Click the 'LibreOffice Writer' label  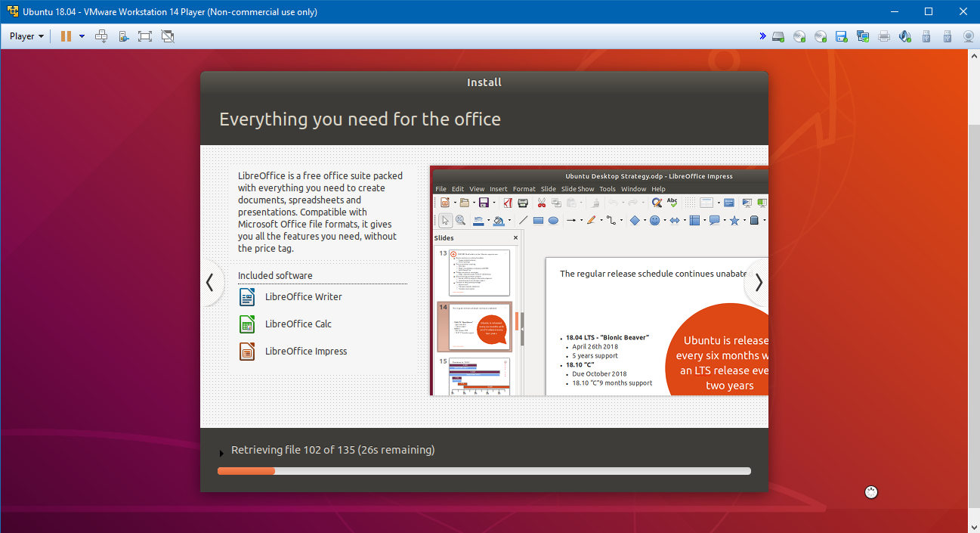(304, 297)
